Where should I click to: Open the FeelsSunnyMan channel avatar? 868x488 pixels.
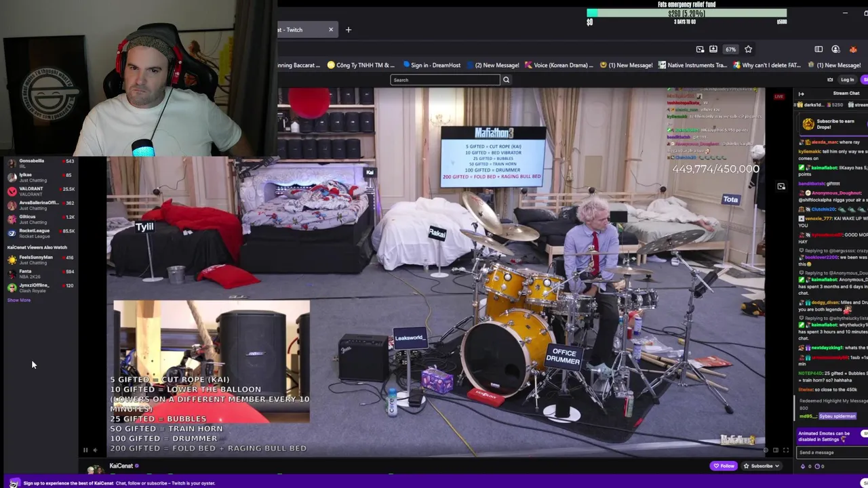[x=12, y=260]
